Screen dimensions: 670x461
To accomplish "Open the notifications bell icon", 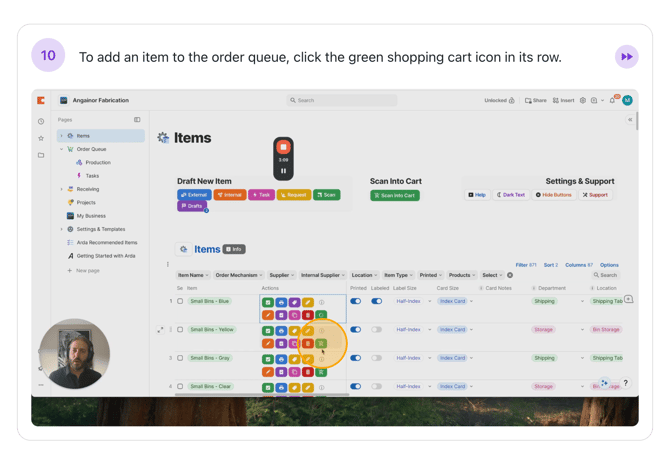I will coord(612,100).
